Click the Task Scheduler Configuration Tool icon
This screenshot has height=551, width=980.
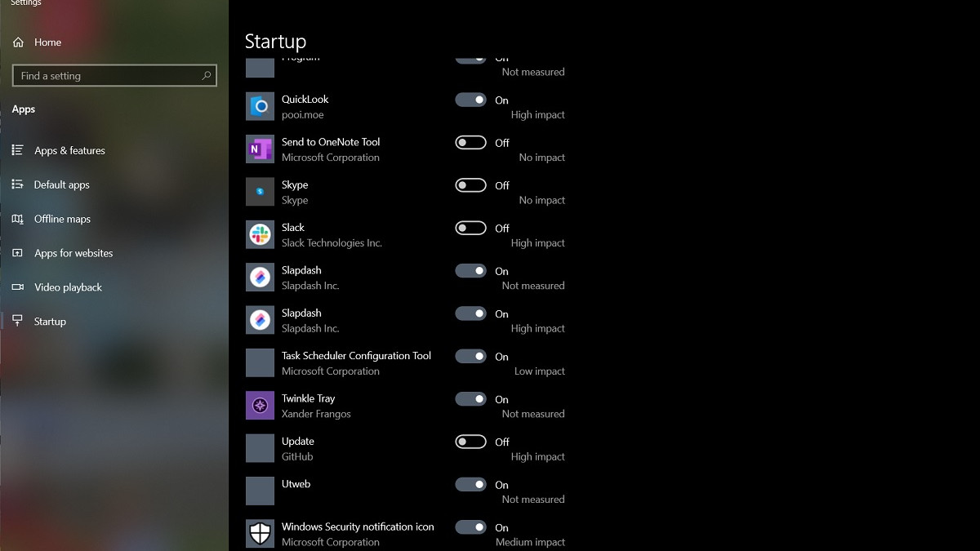[x=260, y=363]
